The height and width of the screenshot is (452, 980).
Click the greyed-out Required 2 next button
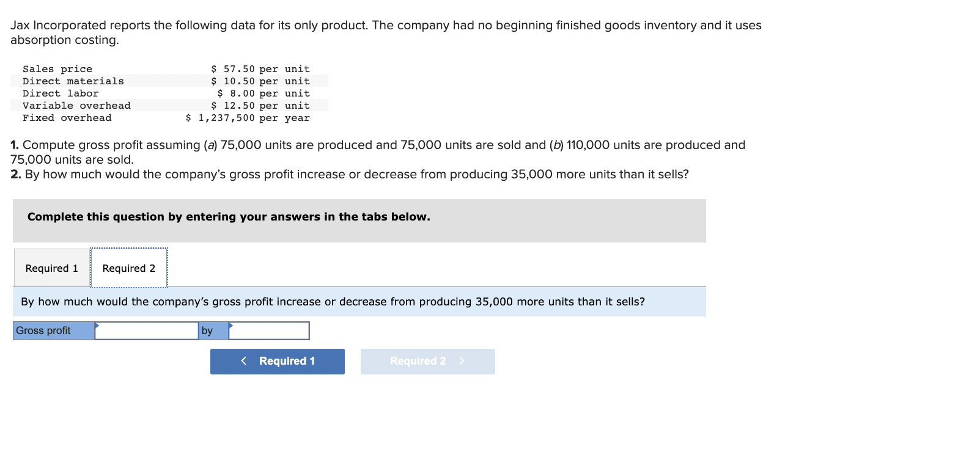click(x=428, y=362)
